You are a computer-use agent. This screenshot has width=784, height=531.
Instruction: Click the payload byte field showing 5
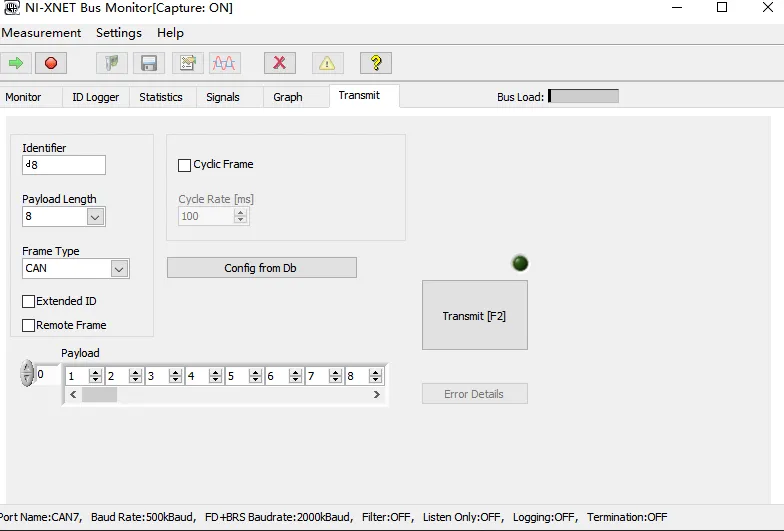point(237,376)
